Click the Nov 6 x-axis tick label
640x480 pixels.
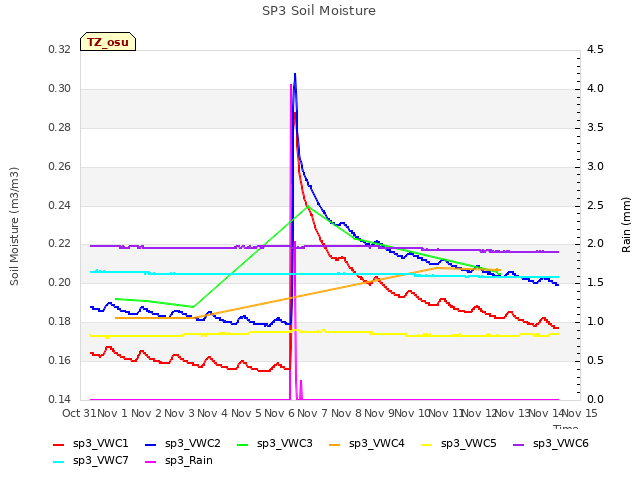(280, 413)
